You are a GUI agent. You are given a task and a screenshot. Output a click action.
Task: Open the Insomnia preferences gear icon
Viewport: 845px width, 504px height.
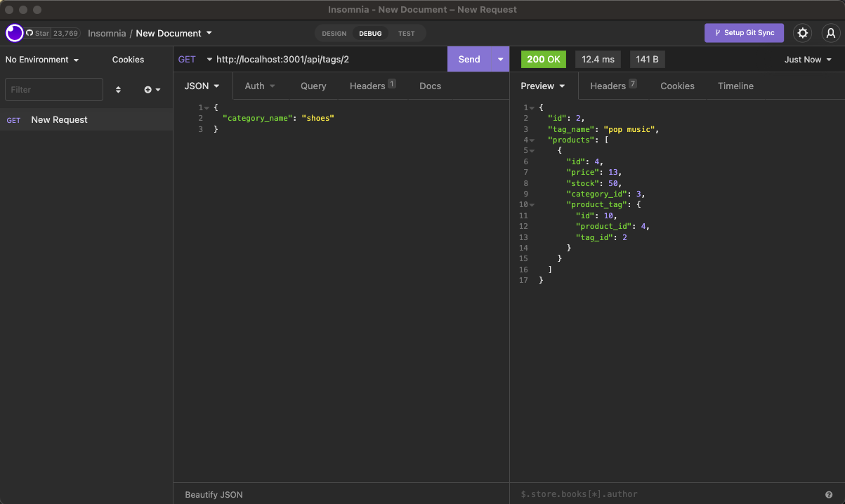(802, 33)
